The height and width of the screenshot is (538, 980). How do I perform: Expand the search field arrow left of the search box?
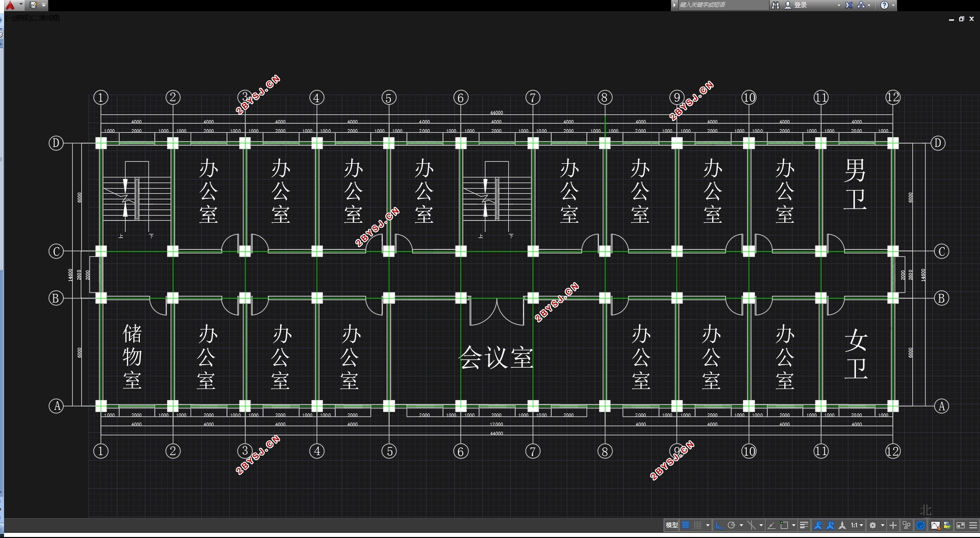[675, 5]
